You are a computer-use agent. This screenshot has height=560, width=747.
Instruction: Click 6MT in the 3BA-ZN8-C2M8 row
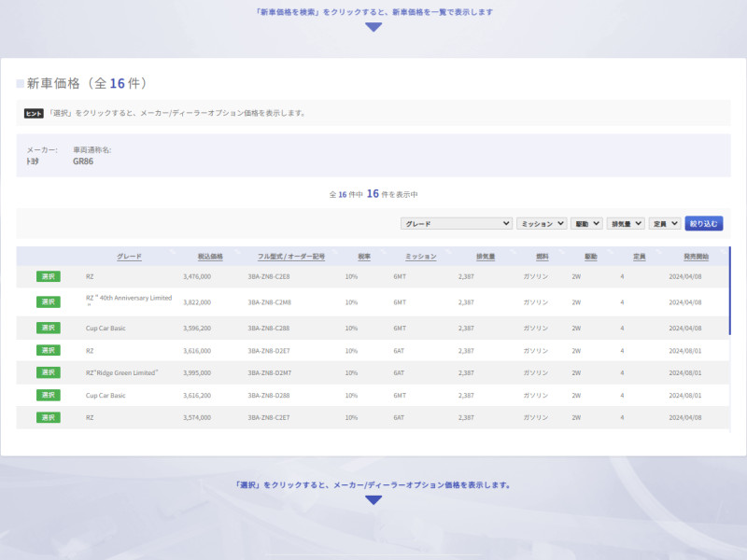click(400, 302)
